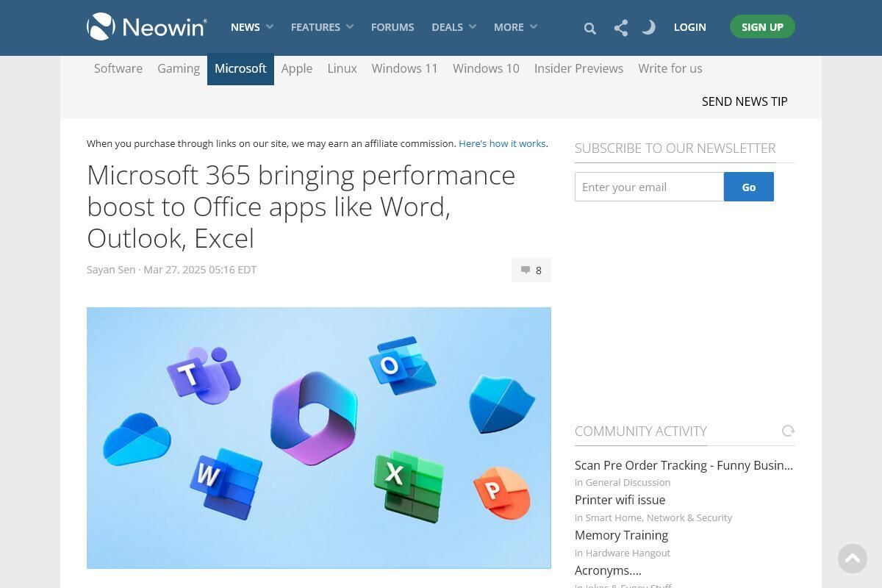This screenshot has height=588, width=882.
Task: Open Scan Pre Order Tracking thread
Action: tap(684, 465)
